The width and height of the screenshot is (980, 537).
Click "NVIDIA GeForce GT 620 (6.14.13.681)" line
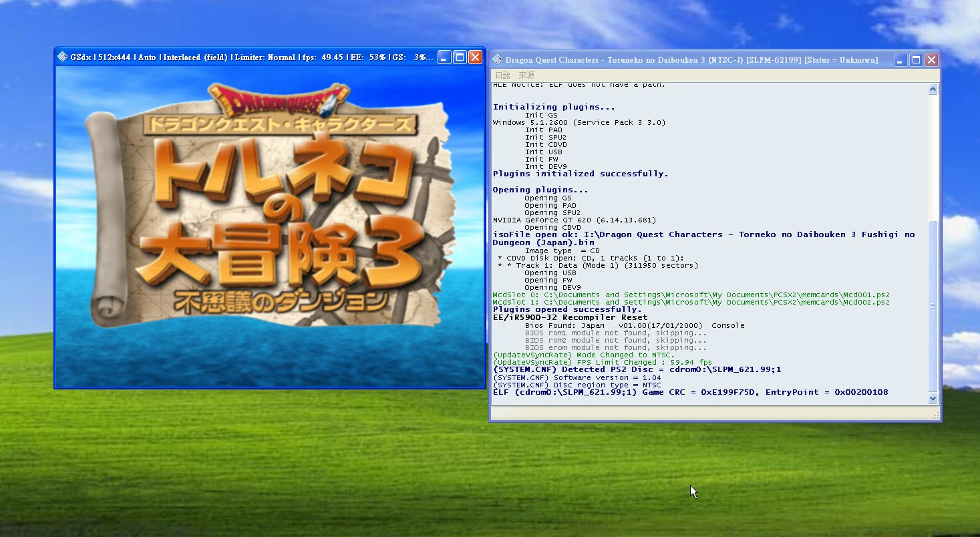[x=575, y=220]
